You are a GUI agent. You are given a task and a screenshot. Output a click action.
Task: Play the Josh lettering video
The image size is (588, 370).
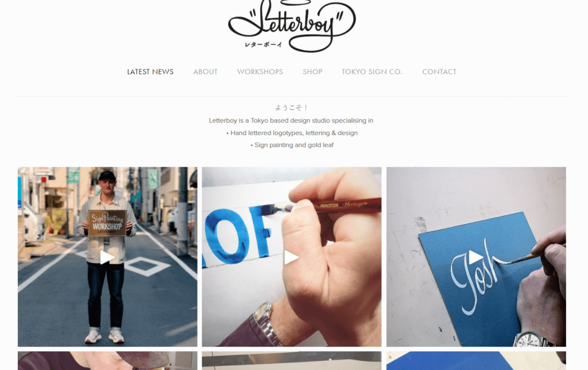point(476,257)
